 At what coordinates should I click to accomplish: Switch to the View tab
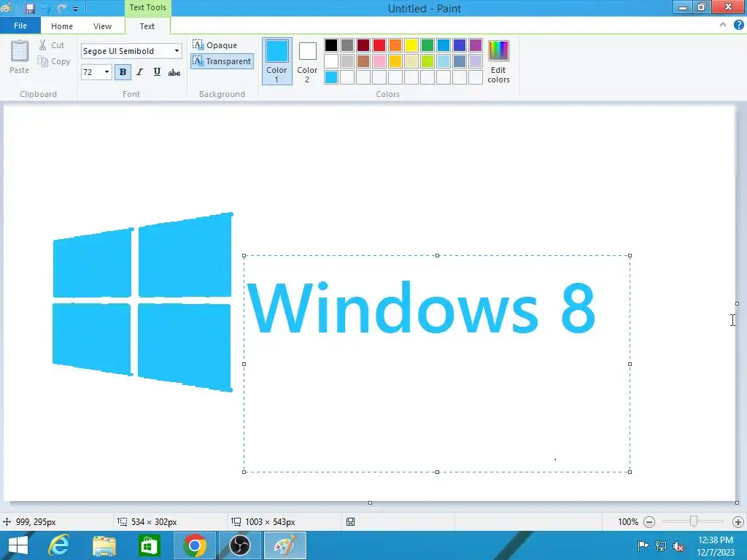point(102,26)
